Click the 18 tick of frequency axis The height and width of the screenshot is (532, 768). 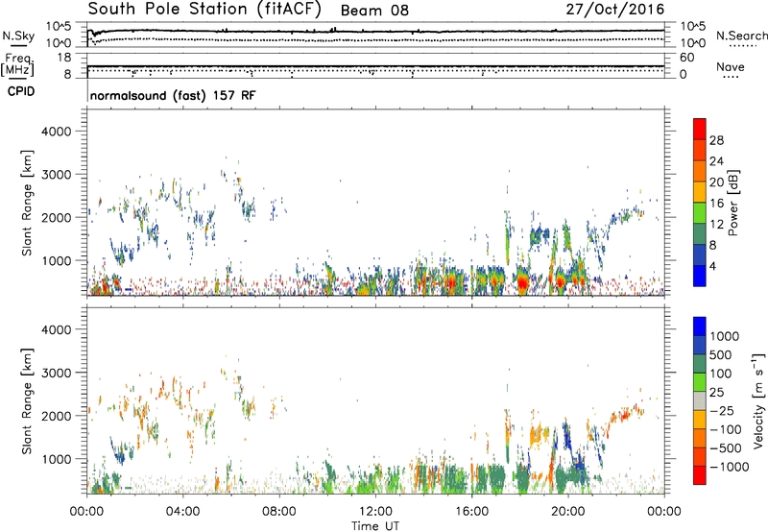[x=64, y=58]
